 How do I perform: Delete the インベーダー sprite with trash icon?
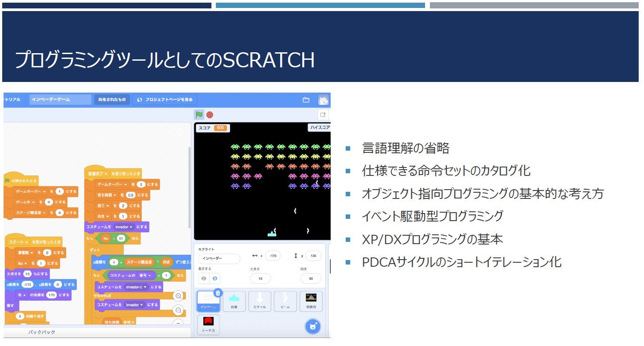coord(218,293)
